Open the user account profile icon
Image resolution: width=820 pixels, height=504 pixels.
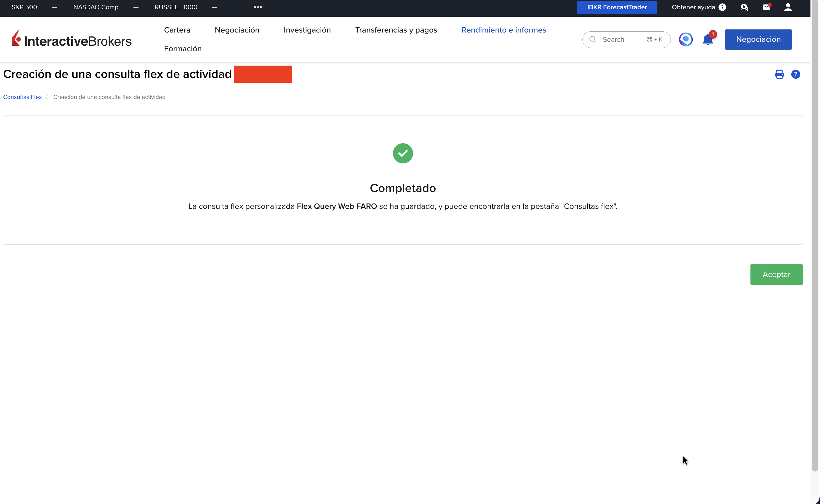(x=788, y=7)
